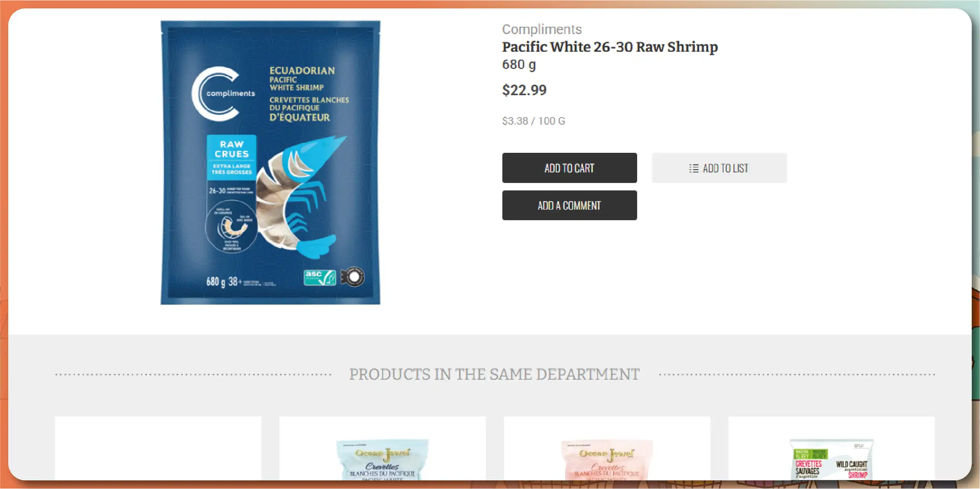This screenshot has width=980, height=489.
Task: Click the Add to List button
Action: click(719, 168)
